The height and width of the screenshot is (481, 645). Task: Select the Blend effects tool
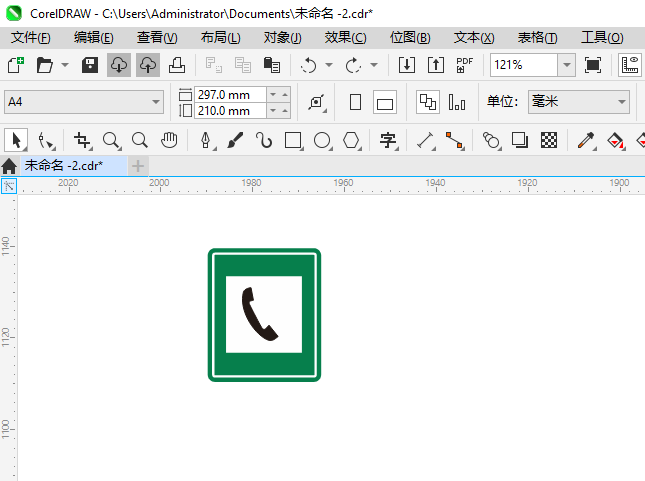(491, 140)
